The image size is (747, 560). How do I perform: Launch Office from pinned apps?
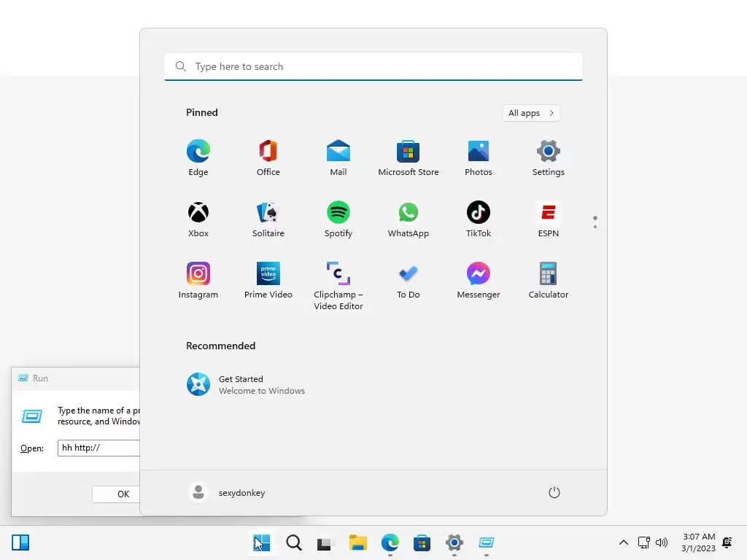click(268, 158)
